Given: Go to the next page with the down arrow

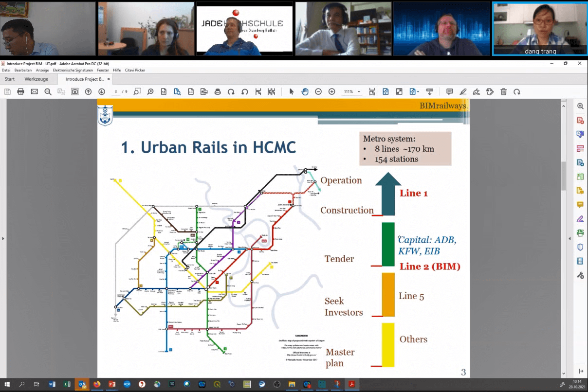Looking at the screenshot, I should coord(101,91).
